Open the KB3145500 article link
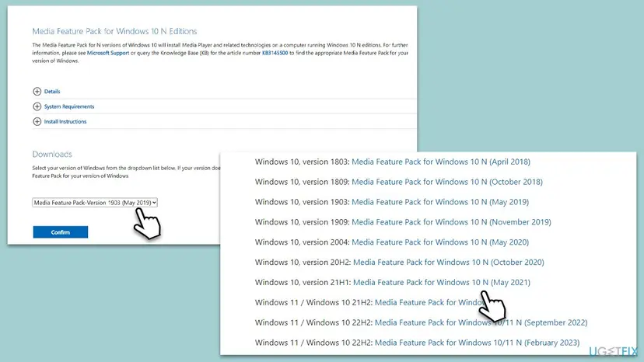The image size is (644, 362). tap(275, 53)
